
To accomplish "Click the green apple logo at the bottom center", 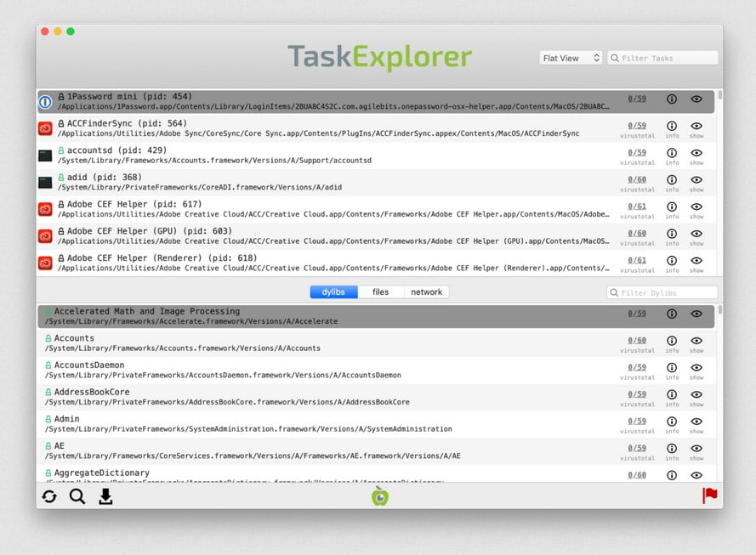I will [x=380, y=496].
